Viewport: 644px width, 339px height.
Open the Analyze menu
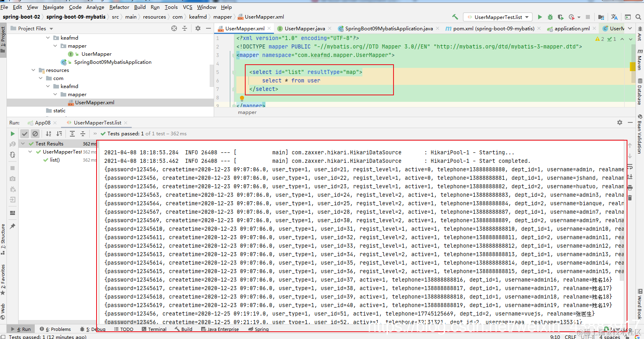pyautogui.click(x=95, y=7)
